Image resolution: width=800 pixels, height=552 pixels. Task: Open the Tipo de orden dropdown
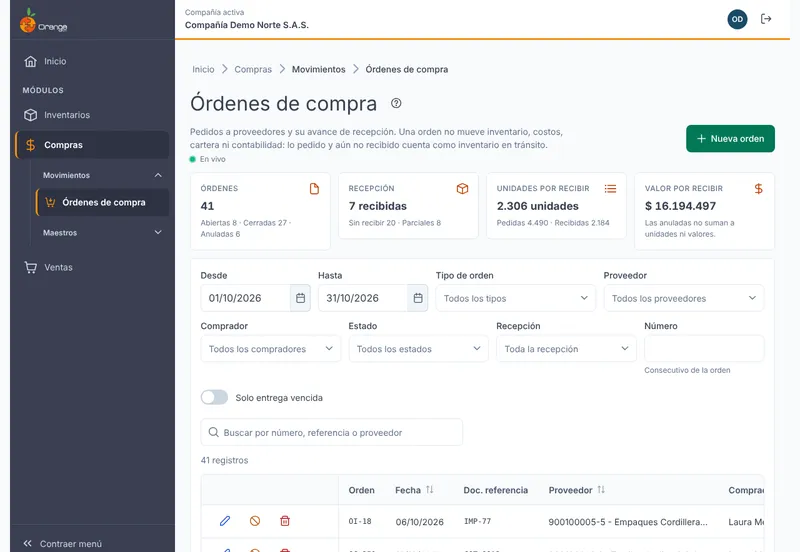click(515, 298)
